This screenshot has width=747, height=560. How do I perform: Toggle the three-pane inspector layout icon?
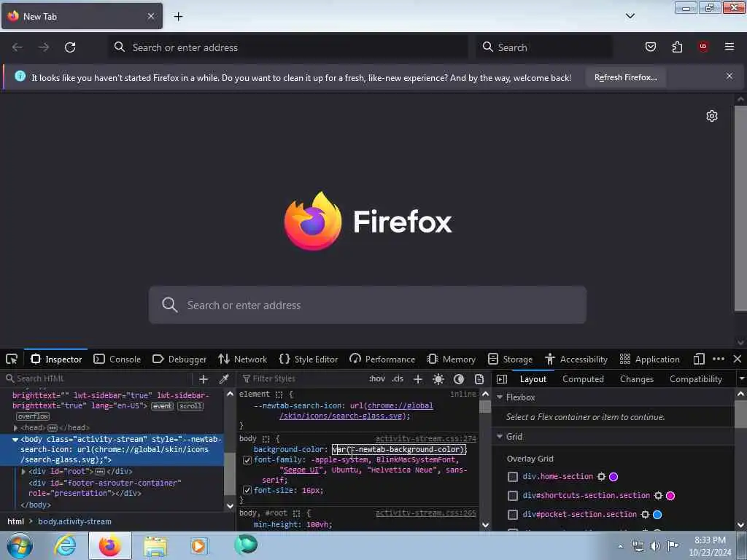(502, 379)
